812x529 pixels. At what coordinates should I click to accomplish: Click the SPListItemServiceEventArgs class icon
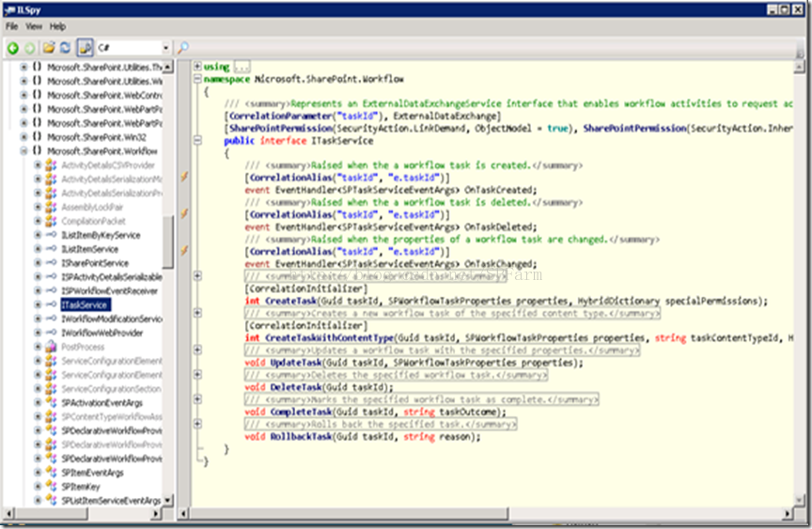pyautogui.click(x=52, y=501)
